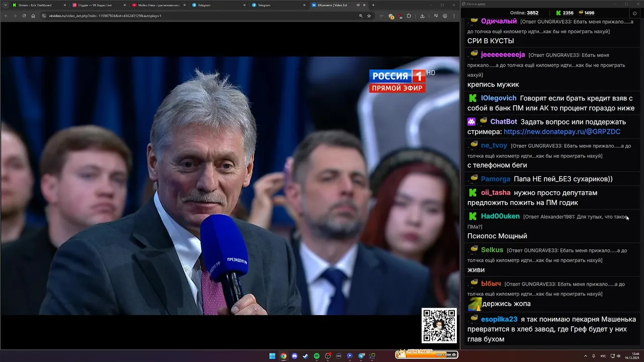Click username IOlegovich in chat
The height and width of the screenshot is (362, 644).
pos(499,98)
